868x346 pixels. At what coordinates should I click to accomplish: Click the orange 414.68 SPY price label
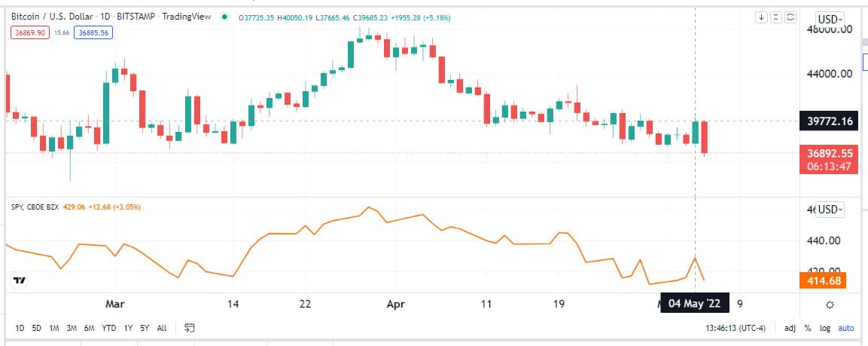point(823,281)
